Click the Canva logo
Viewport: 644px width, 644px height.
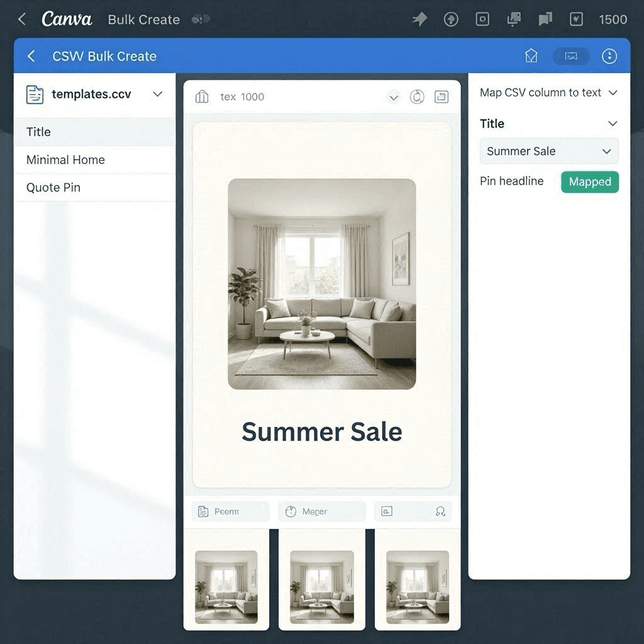67,19
